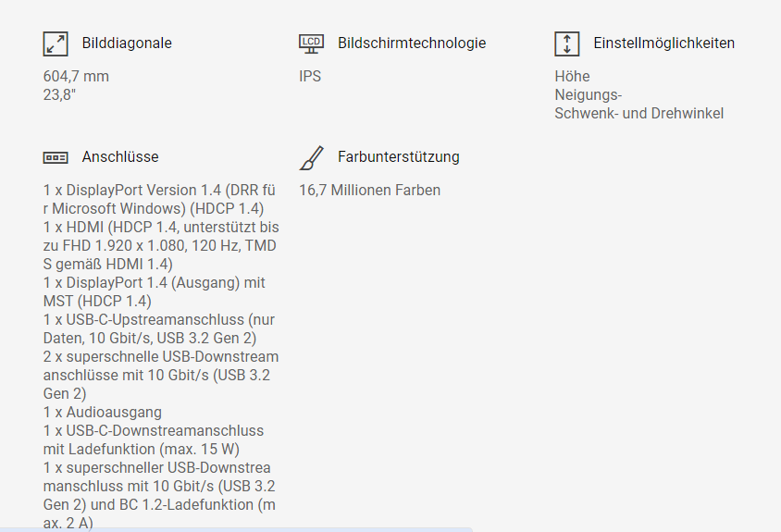781x532 pixels.
Task: Click the Einstellmöglichkeiten heading
Action: [x=663, y=43]
